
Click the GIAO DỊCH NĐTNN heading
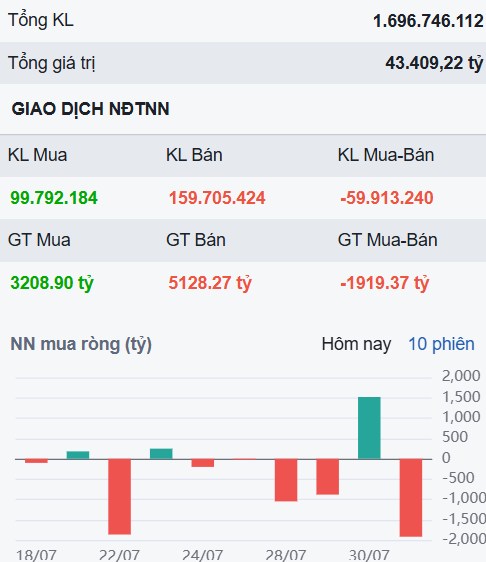90,109
